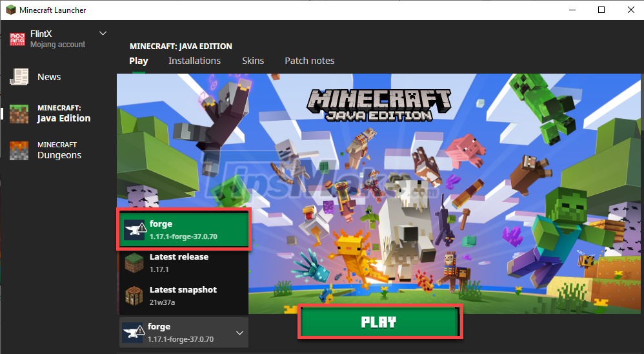Choose Latest release 1.17.1 installation
Viewport: 644px width, 354px height.
[x=184, y=263]
